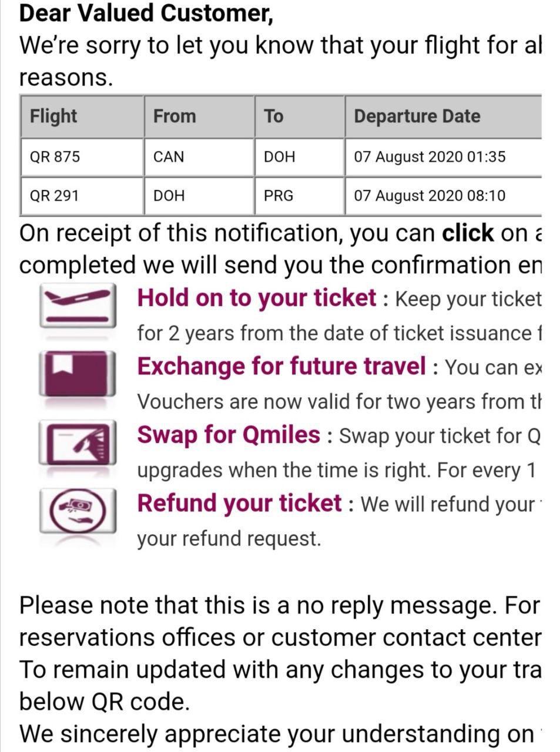Select the QR 291 flight cell
This screenshot has width=560, height=752.
(x=82, y=196)
